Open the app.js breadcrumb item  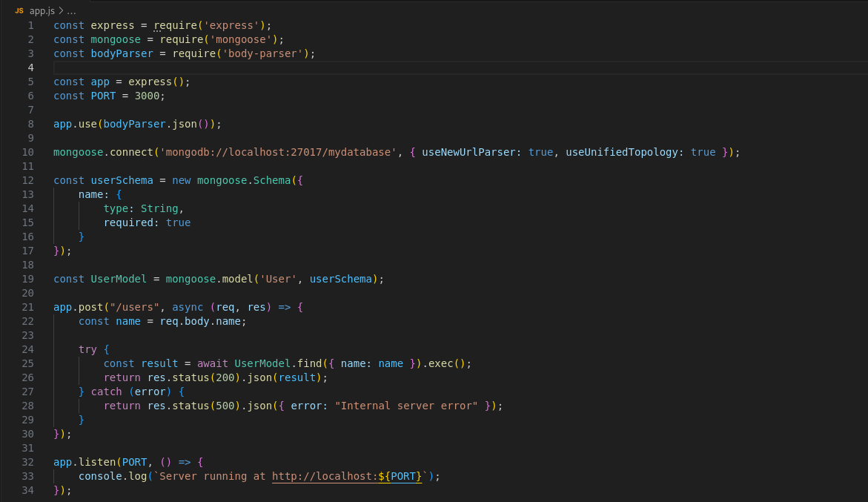(x=42, y=11)
